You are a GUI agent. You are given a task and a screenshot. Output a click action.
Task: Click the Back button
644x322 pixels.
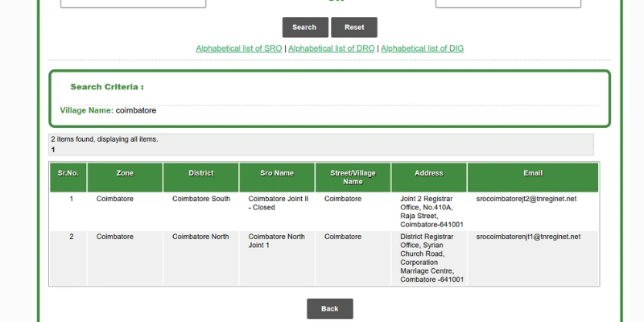[330, 308]
